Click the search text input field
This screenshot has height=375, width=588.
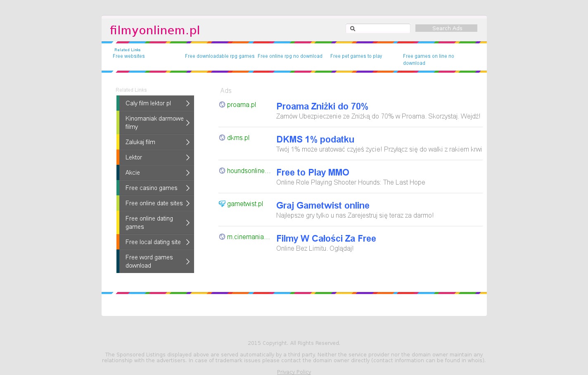point(382,28)
